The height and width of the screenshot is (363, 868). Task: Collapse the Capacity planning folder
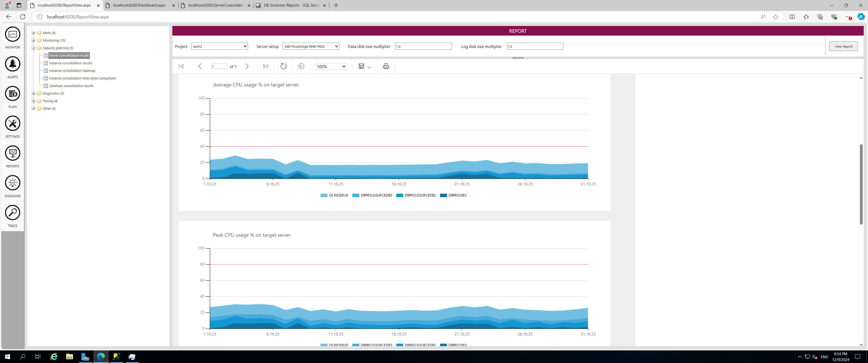coord(33,48)
